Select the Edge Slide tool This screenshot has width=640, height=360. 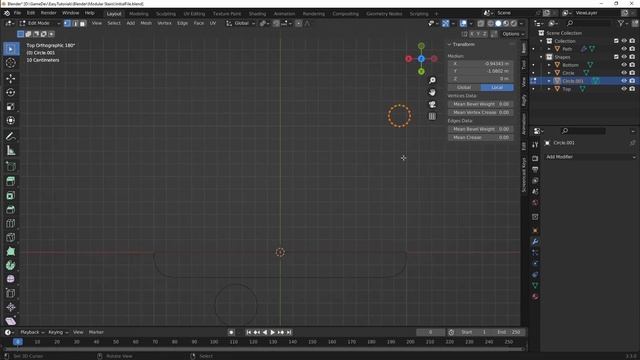tap(11, 293)
